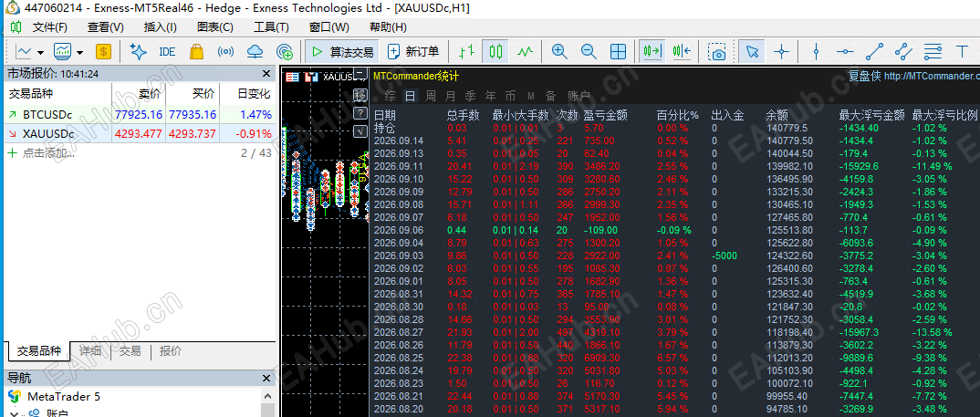Open the Market shopping bag icon
This screenshot has width=980, height=417.
pyautogui.click(x=196, y=52)
